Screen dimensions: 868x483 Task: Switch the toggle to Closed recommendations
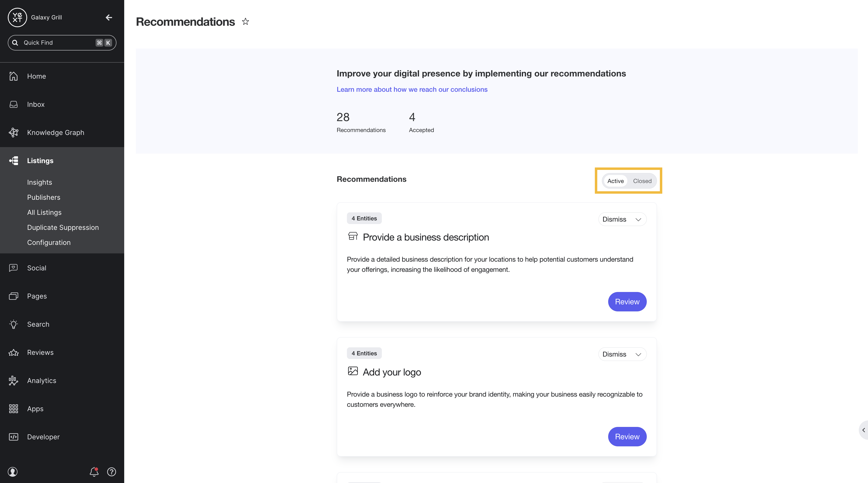coord(642,181)
